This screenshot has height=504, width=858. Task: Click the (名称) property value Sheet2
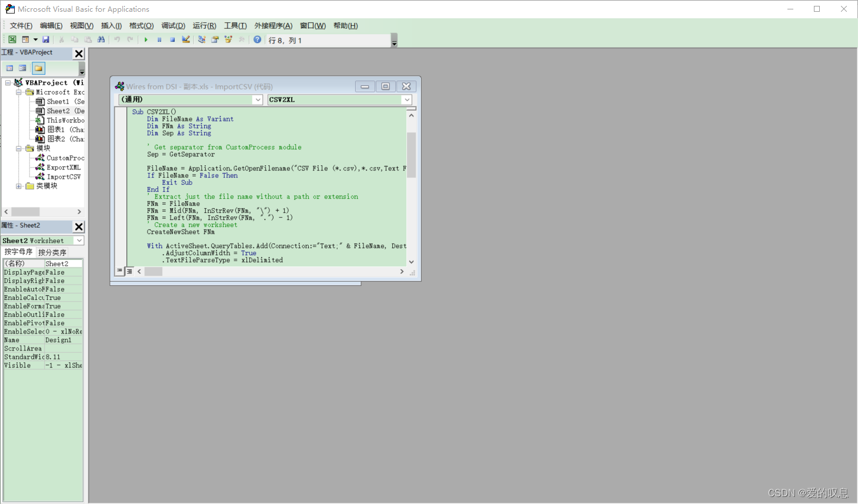(64, 263)
